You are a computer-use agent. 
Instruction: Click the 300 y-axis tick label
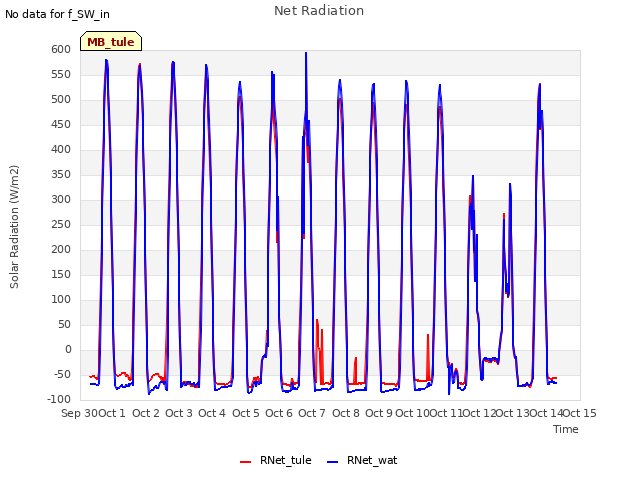point(61,200)
